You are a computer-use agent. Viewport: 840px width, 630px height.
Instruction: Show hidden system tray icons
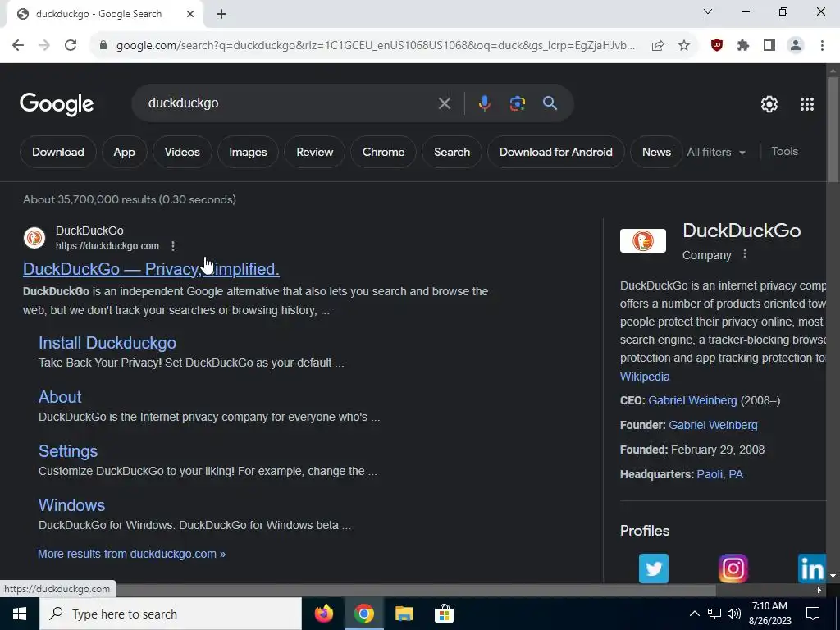(x=694, y=614)
